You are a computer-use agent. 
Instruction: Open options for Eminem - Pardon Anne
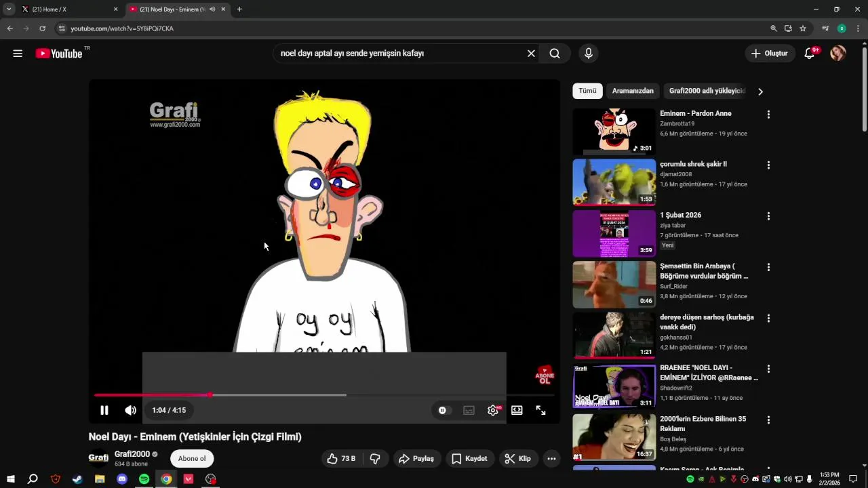(x=768, y=115)
